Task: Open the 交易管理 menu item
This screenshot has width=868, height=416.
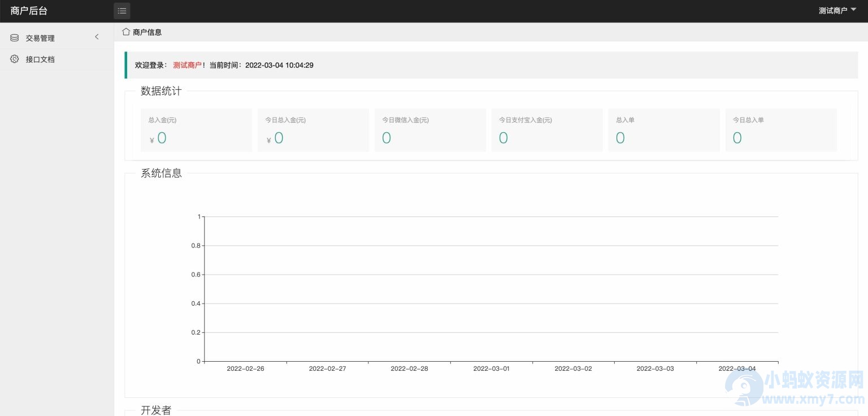Action: tap(40, 38)
